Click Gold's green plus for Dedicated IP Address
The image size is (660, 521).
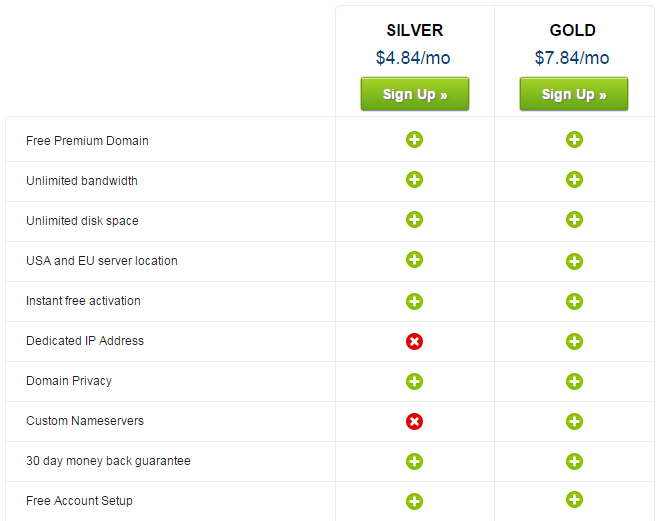574,341
